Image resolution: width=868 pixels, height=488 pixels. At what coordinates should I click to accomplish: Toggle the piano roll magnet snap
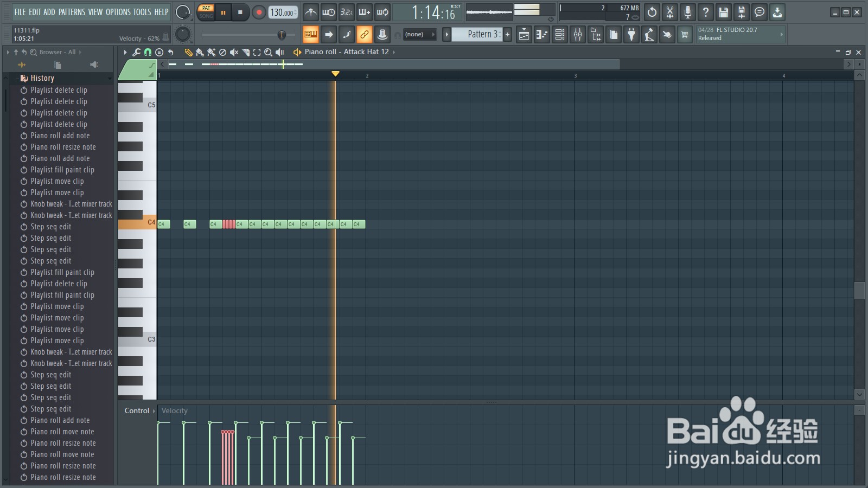click(148, 52)
